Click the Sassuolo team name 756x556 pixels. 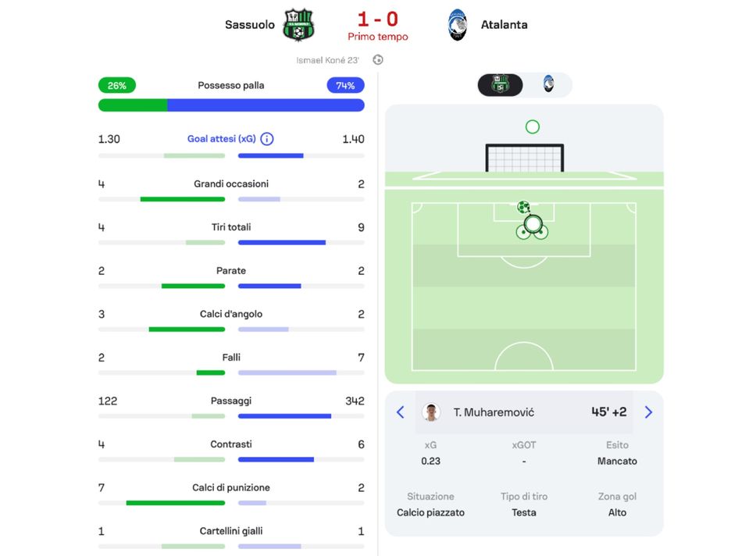click(x=250, y=24)
